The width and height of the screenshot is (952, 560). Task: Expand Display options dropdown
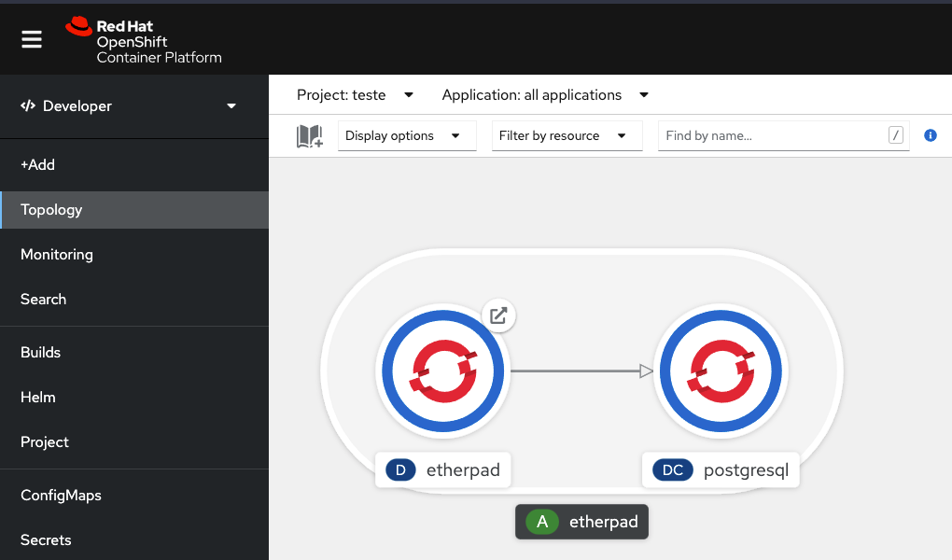[407, 135]
